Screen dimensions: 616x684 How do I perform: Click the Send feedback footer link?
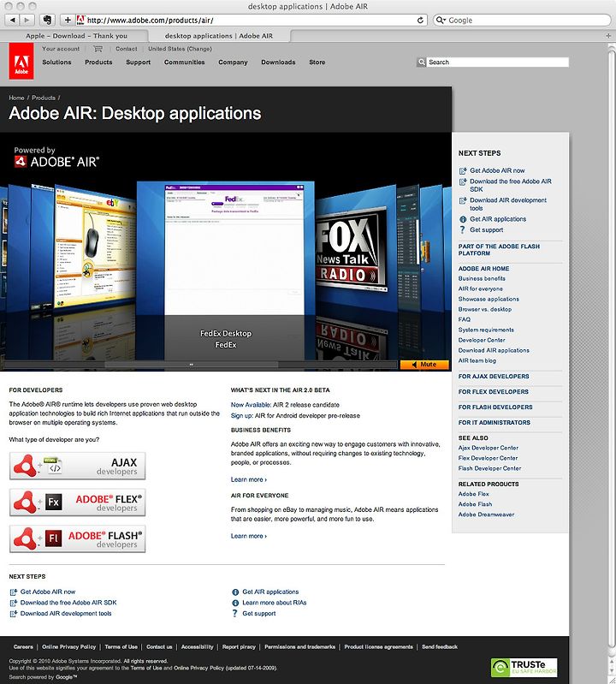(440, 647)
